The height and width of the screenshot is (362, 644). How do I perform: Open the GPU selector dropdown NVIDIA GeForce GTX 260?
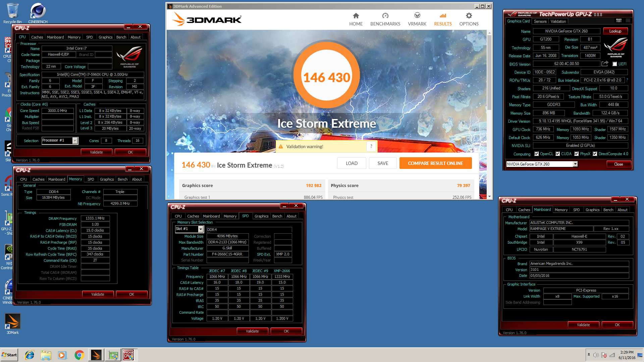[542, 164]
